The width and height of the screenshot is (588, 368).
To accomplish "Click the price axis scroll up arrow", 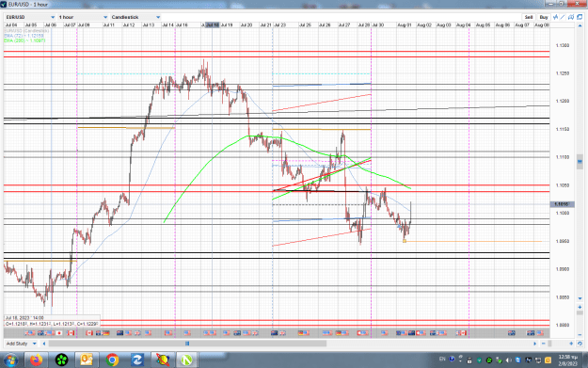I will pos(580,26).
